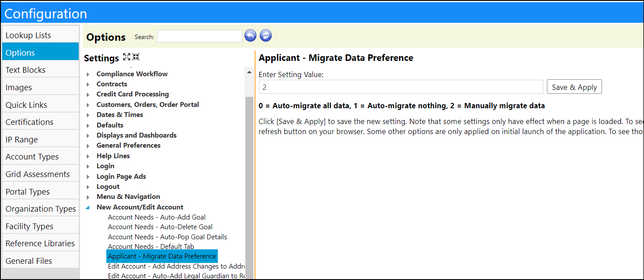Click the blue back arrow icon
This screenshot has height=280, width=644.
pyautogui.click(x=250, y=35)
